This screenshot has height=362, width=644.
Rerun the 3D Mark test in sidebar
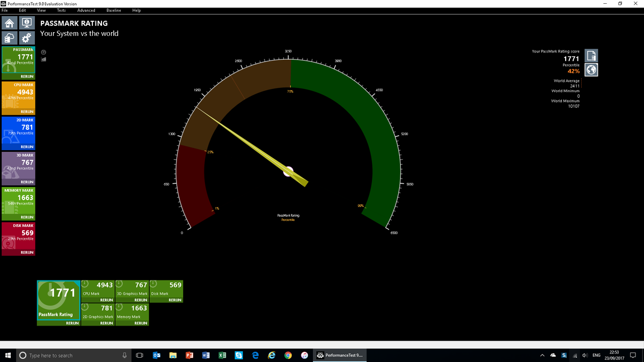coord(27,182)
